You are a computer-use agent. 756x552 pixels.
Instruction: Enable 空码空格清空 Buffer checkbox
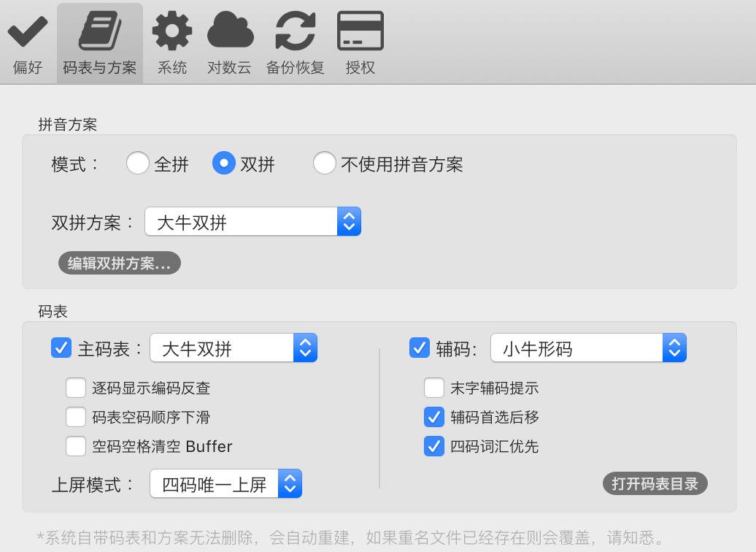(76, 446)
